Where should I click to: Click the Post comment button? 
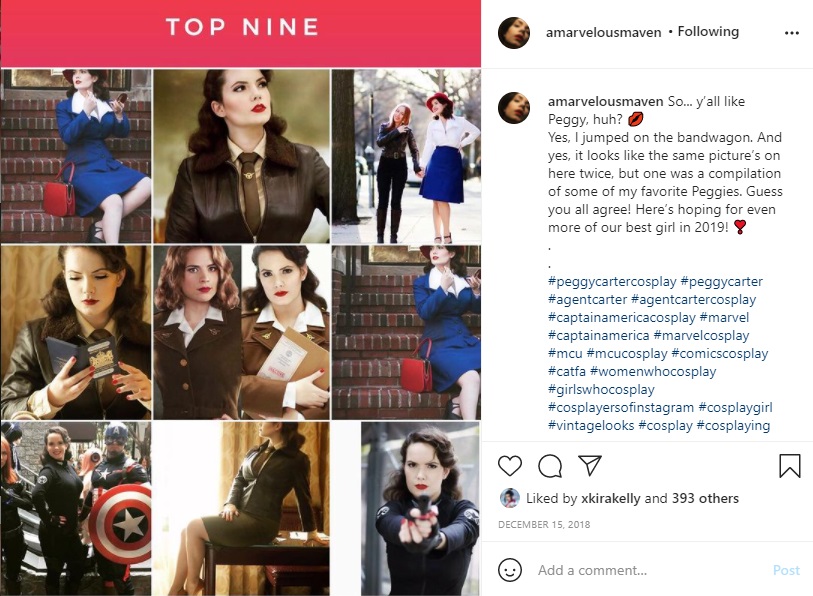coord(786,570)
